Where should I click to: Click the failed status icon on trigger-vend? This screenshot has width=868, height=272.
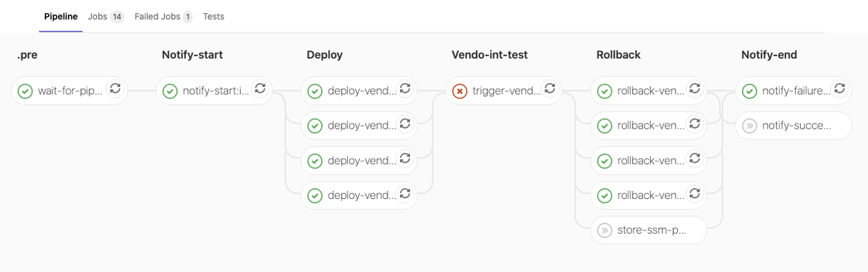coord(459,91)
